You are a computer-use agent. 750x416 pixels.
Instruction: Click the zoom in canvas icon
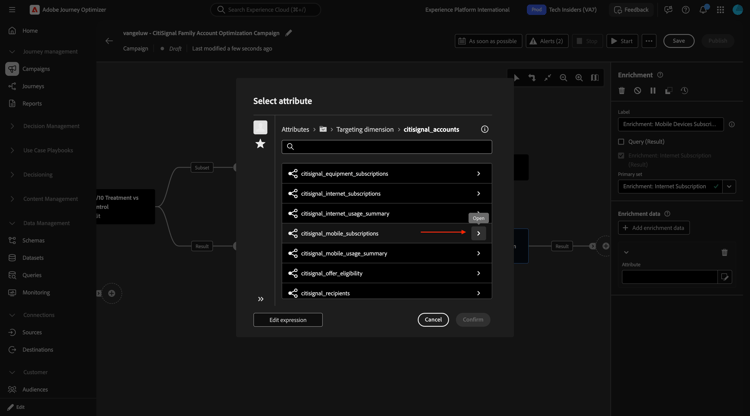(579, 78)
